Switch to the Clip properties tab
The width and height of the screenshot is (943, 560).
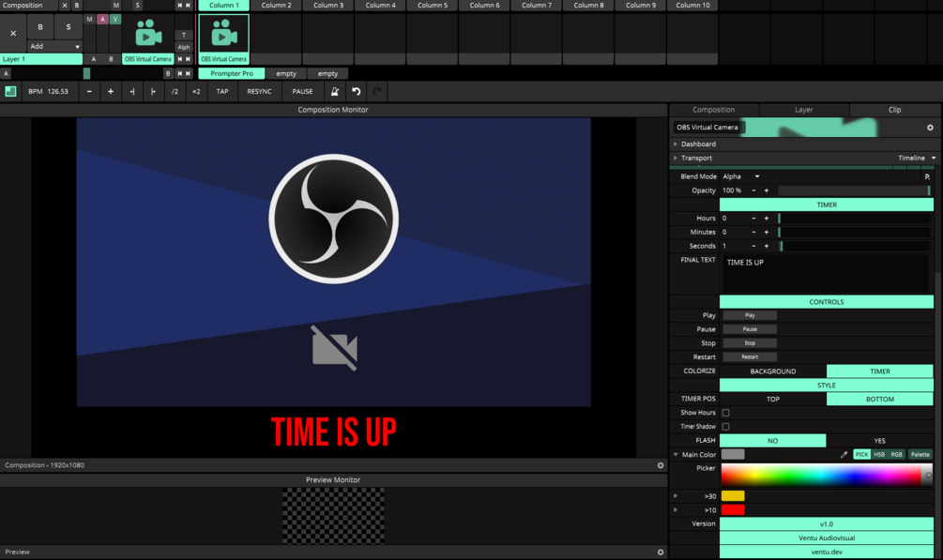click(895, 110)
